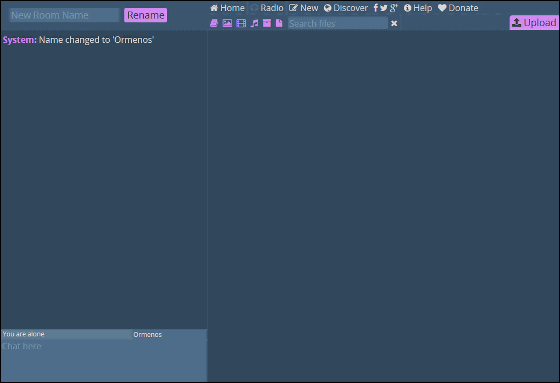This screenshot has height=383, width=560.
Task: Click the Upload button
Action: point(534,23)
